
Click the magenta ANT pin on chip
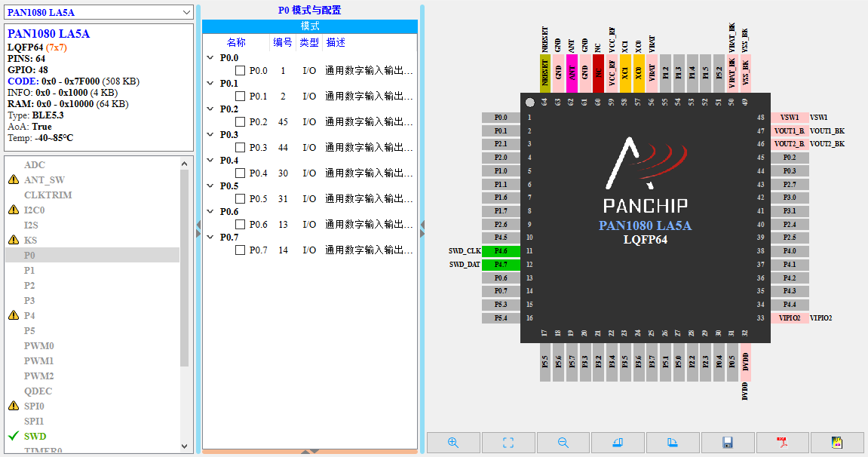[x=572, y=73]
